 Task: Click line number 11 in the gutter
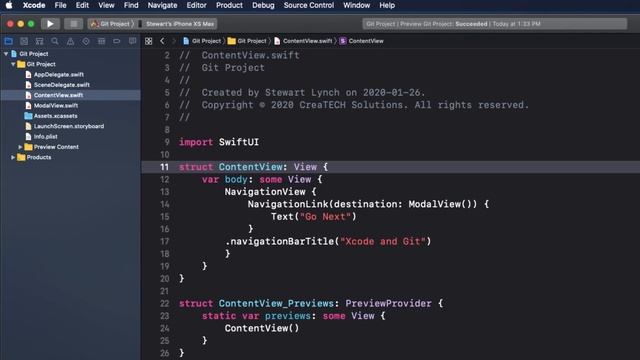pos(164,167)
